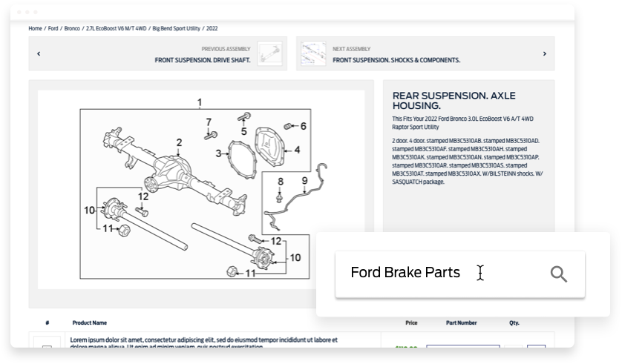622x364 pixels.
Task: Select part number 1 in the diagram
Action: [200, 102]
